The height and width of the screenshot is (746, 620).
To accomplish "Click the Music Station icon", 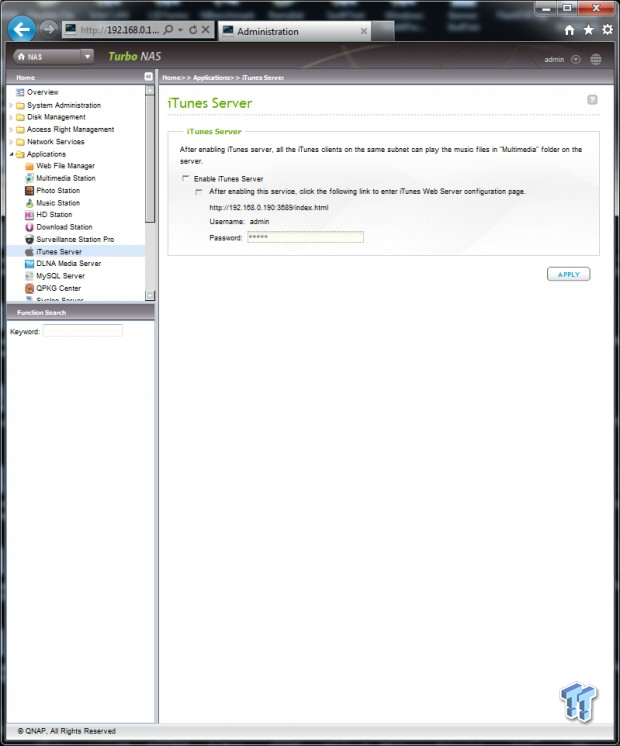I will click(x=29, y=203).
